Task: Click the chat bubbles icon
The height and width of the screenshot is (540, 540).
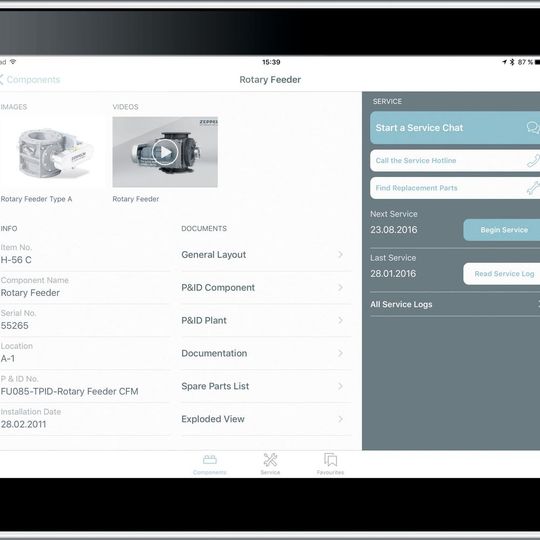Action: pyautogui.click(x=533, y=128)
